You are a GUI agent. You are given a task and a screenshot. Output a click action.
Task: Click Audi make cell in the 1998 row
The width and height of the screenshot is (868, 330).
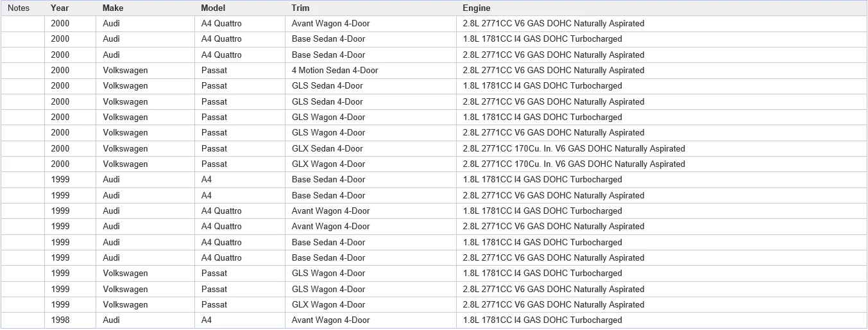[145, 320]
